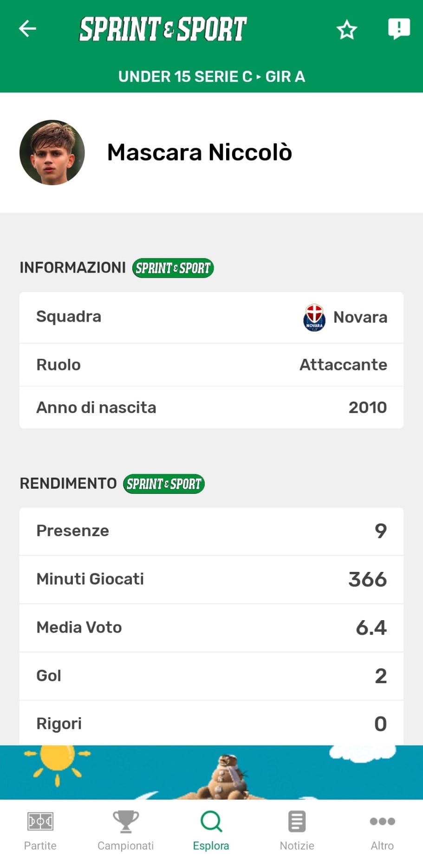Tap the Sprint e Sport badge beside Informazioni

(x=173, y=268)
